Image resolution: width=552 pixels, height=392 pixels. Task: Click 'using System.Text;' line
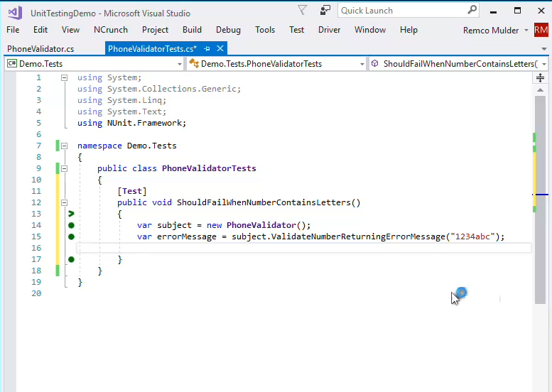coord(121,111)
